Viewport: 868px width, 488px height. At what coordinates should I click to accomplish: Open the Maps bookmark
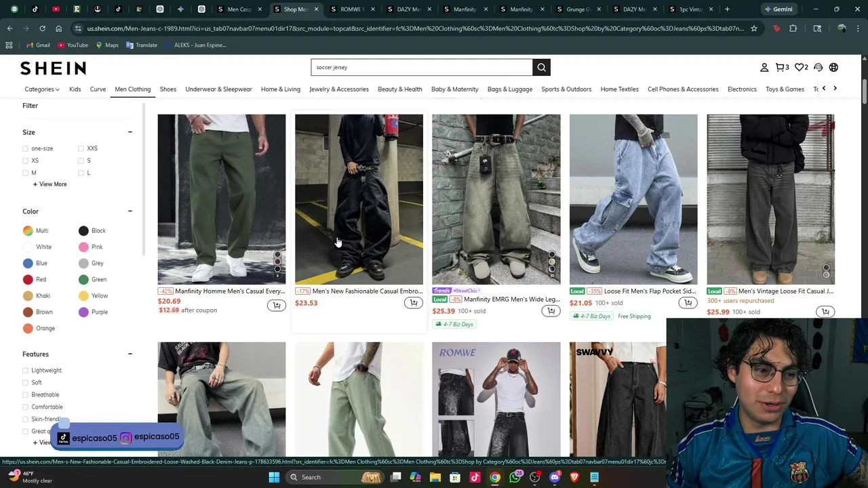pyautogui.click(x=107, y=45)
